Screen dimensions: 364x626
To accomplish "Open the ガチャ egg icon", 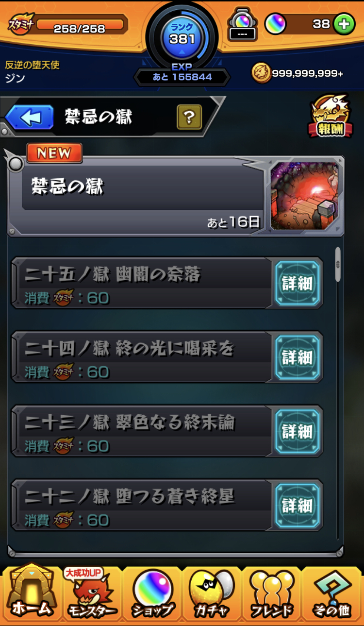I will click(x=212, y=593).
